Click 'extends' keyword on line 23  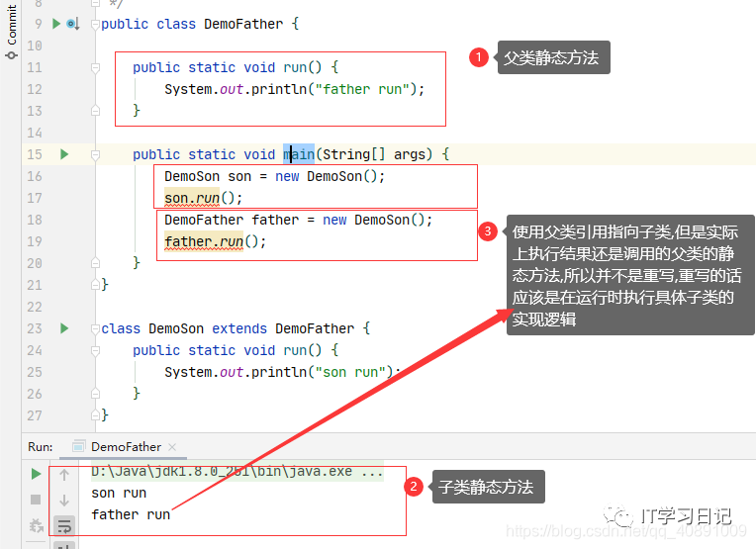click(239, 328)
